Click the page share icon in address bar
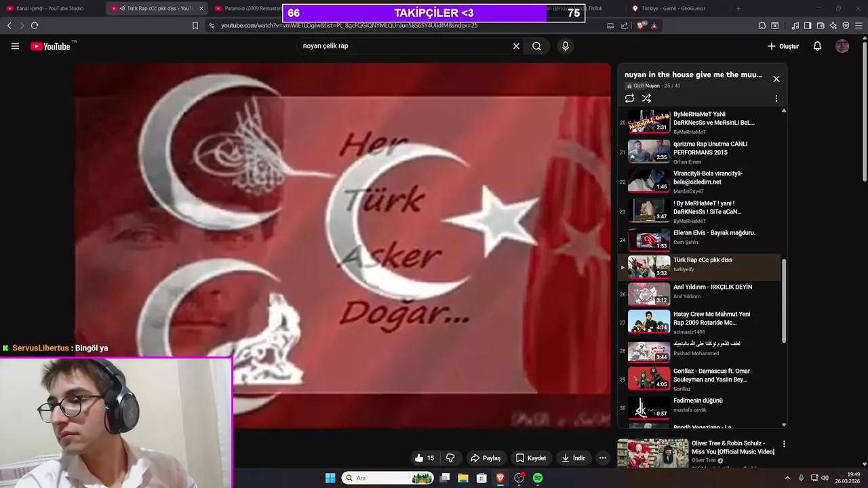868x488 pixels. pos(625,25)
